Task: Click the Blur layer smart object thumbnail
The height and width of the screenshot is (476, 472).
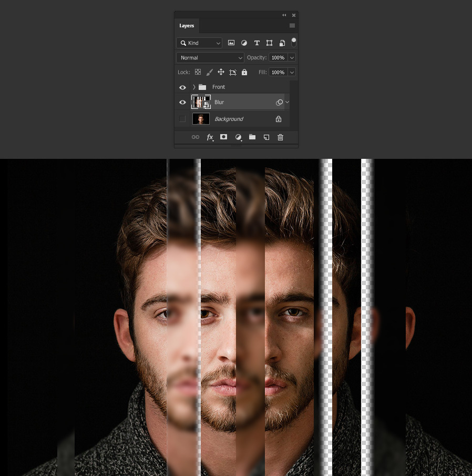Action: [x=201, y=102]
